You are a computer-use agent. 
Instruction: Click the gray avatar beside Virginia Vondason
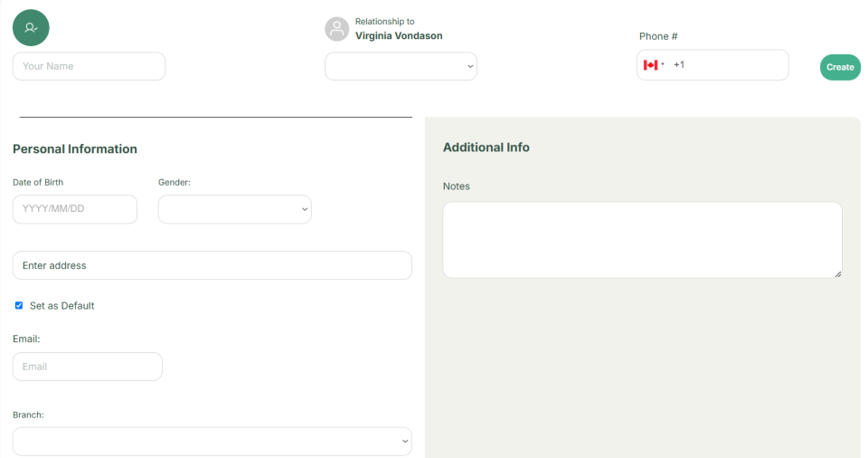tap(336, 29)
